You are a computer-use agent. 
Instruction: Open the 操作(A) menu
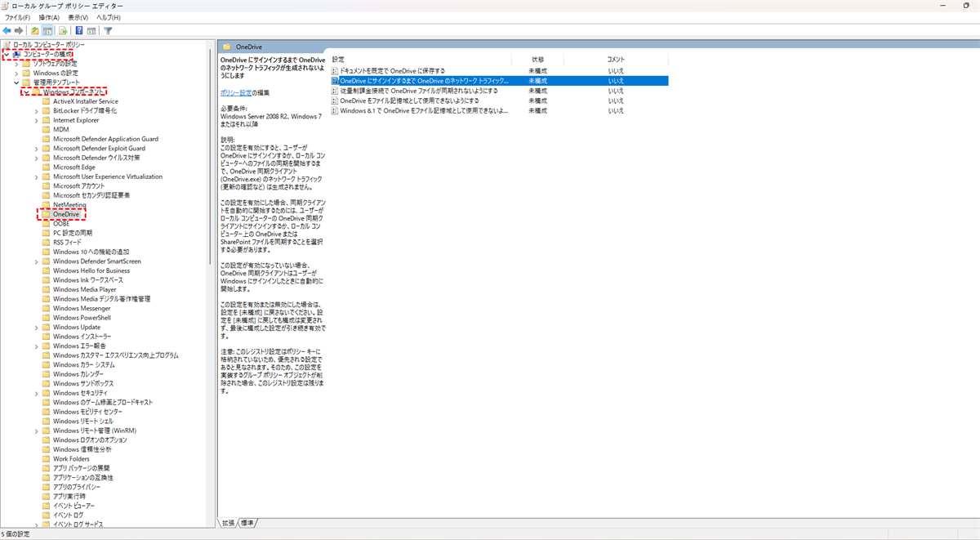49,17
